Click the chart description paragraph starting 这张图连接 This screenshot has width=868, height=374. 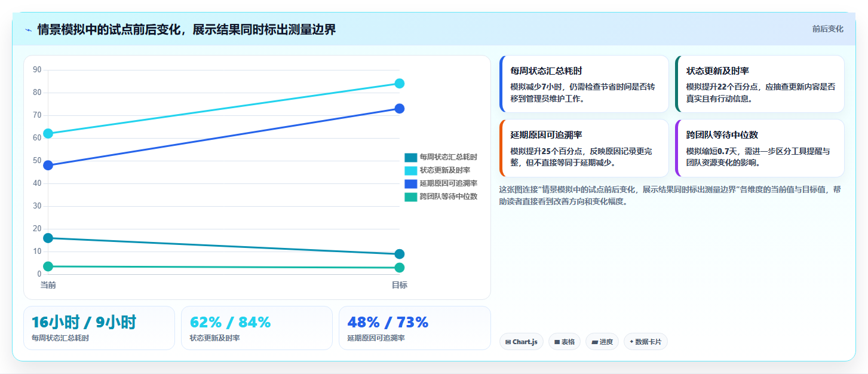[671, 195]
